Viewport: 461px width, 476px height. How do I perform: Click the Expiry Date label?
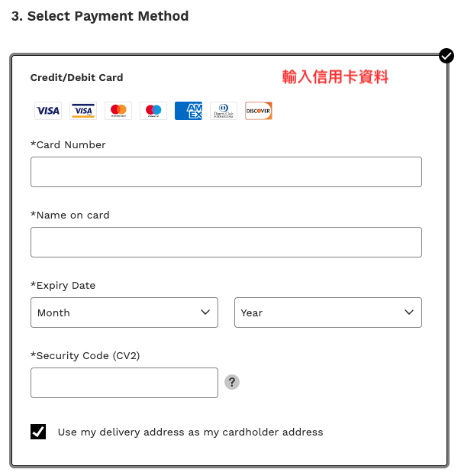63,285
